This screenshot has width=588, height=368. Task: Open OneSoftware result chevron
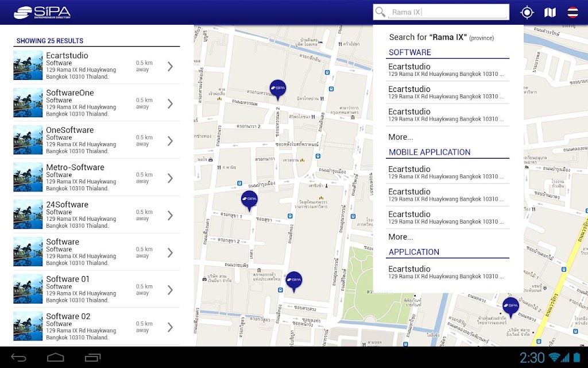(170, 141)
